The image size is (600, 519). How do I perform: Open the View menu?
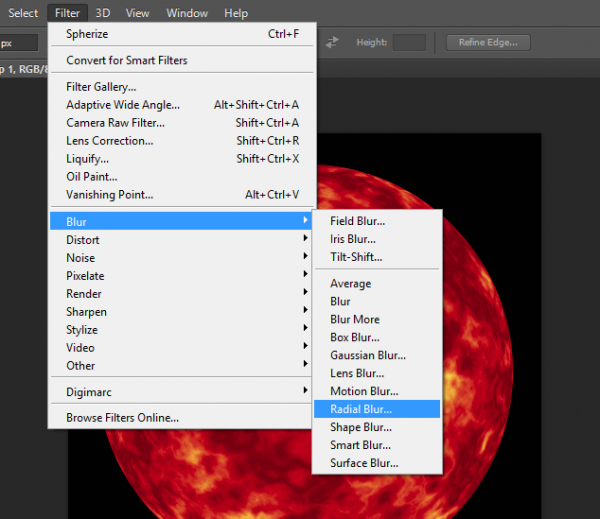pyautogui.click(x=137, y=13)
